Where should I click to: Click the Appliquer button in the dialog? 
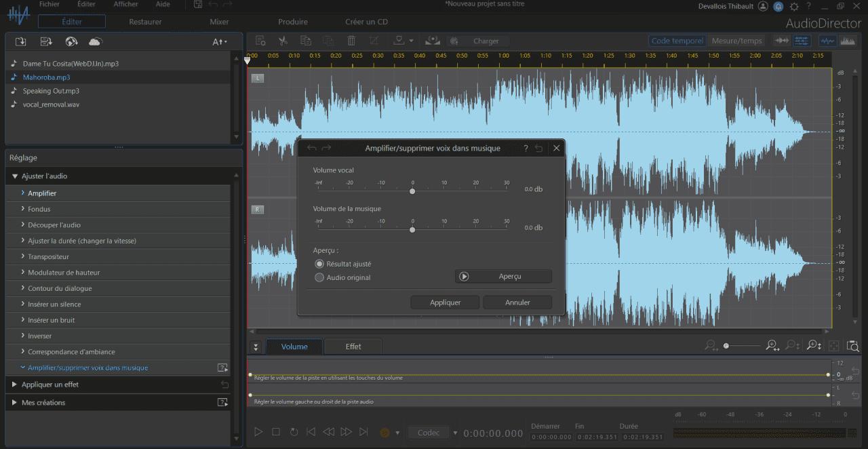[445, 302]
